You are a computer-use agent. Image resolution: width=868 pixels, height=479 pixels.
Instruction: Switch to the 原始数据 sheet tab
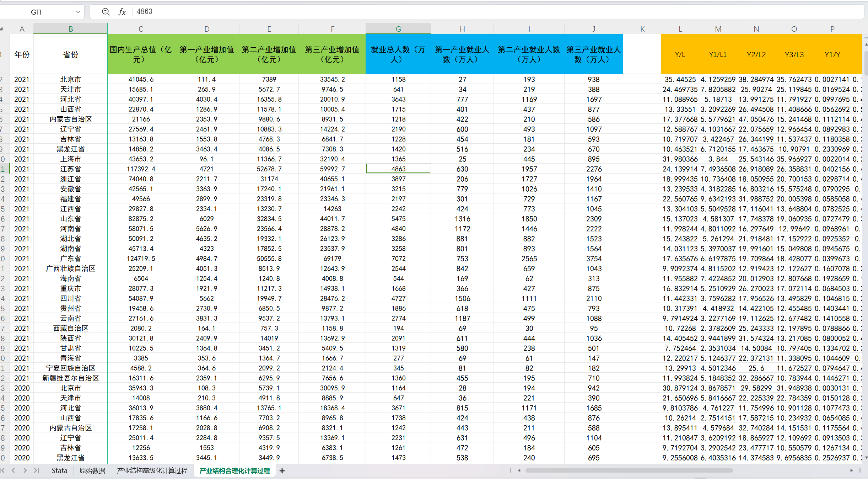[x=92, y=470]
